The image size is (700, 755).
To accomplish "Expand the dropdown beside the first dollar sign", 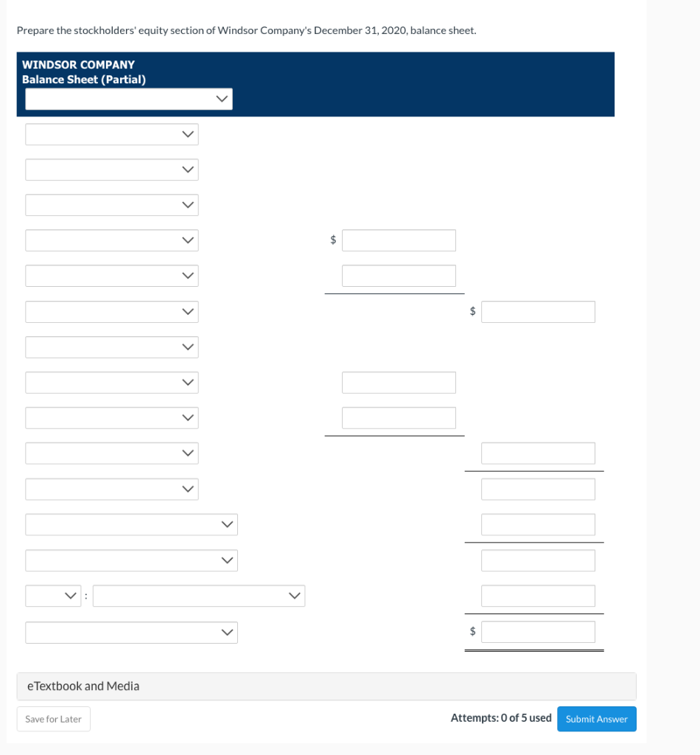I will coord(111,240).
